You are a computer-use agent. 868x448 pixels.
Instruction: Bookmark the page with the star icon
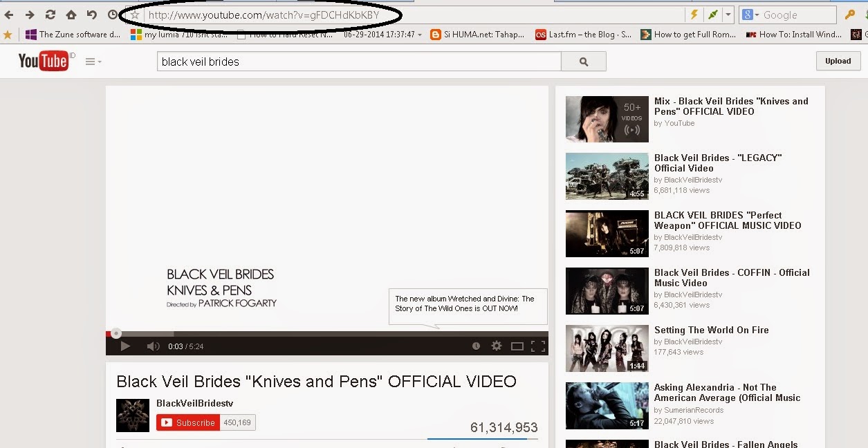point(135,15)
